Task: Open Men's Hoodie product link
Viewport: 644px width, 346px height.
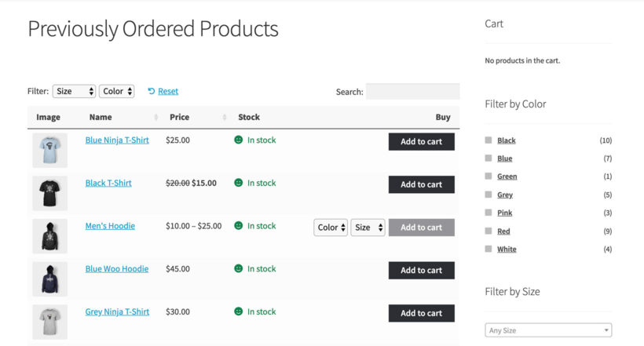Action: click(x=110, y=226)
